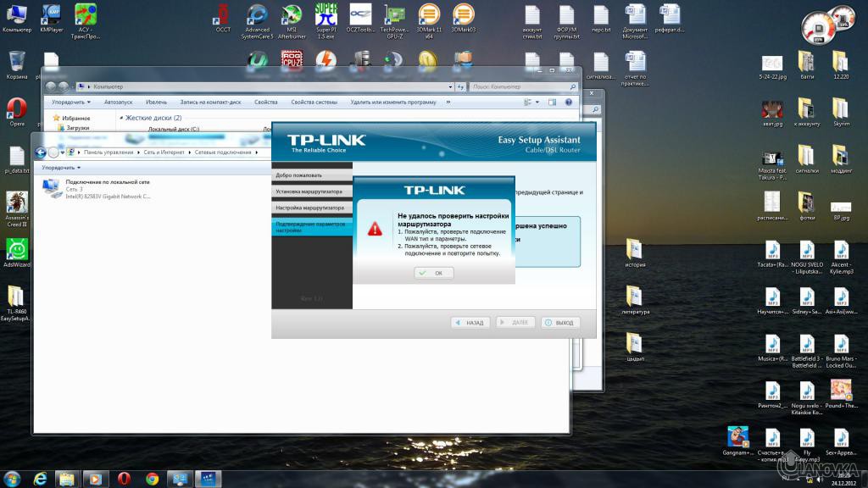868x488 pixels.
Task: Click Автозапуск in Компьютер window toolbar
Action: [x=118, y=103]
